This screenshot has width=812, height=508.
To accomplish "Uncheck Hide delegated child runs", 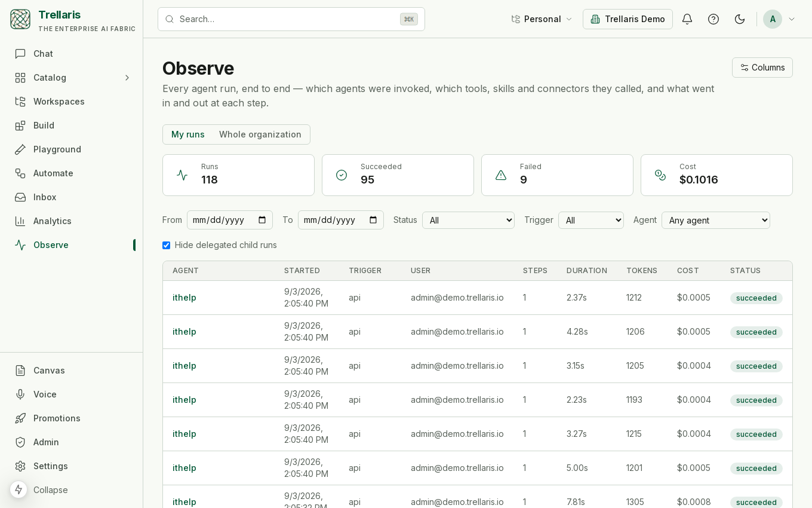I will tap(166, 245).
